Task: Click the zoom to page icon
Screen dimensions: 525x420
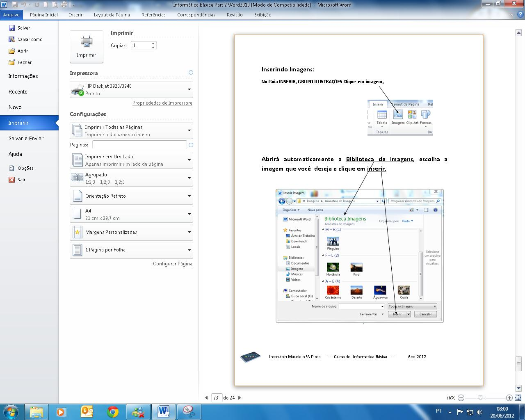Action: click(518, 398)
